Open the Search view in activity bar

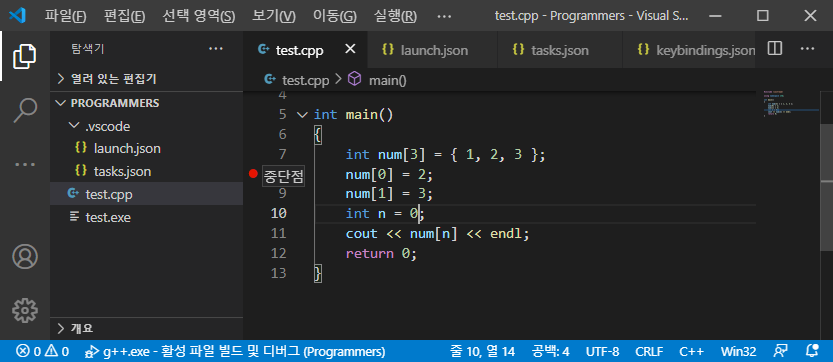(24, 110)
